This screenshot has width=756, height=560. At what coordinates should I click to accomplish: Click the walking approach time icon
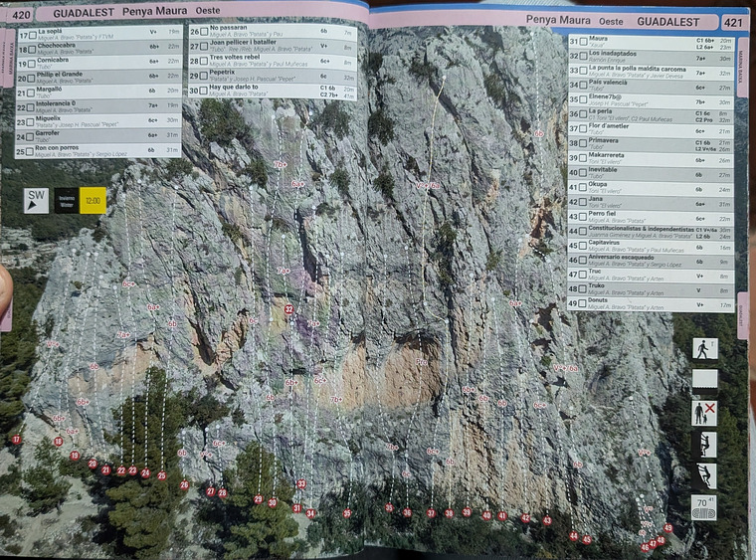pos(704,348)
